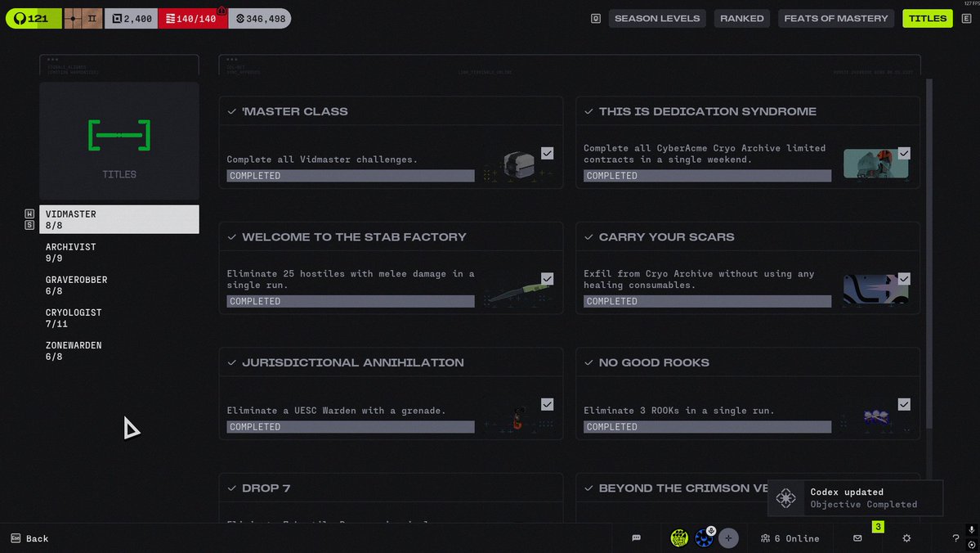Select the Zonewarden 6/8 title category
This screenshot has width=980, height=553.
(x=119, y=351)
